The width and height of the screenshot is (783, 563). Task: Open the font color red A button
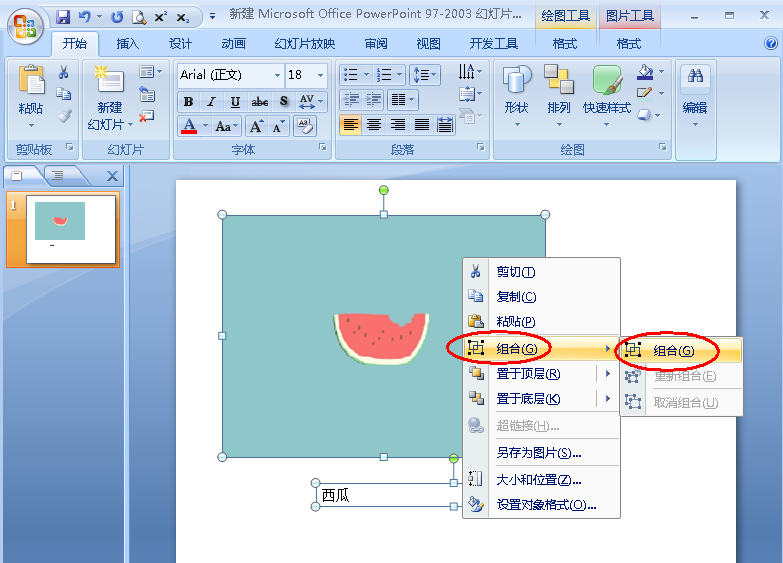tap(189, 126)
